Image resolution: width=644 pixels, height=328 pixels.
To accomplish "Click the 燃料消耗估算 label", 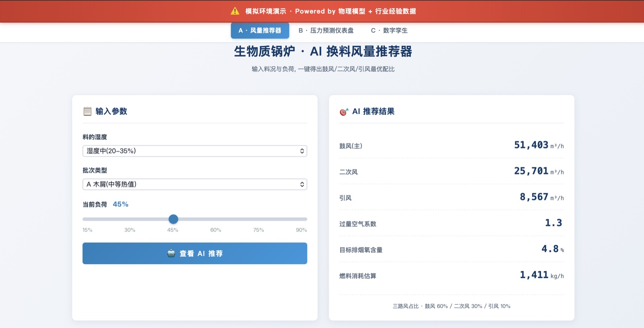I will click(x=358, y=276).
